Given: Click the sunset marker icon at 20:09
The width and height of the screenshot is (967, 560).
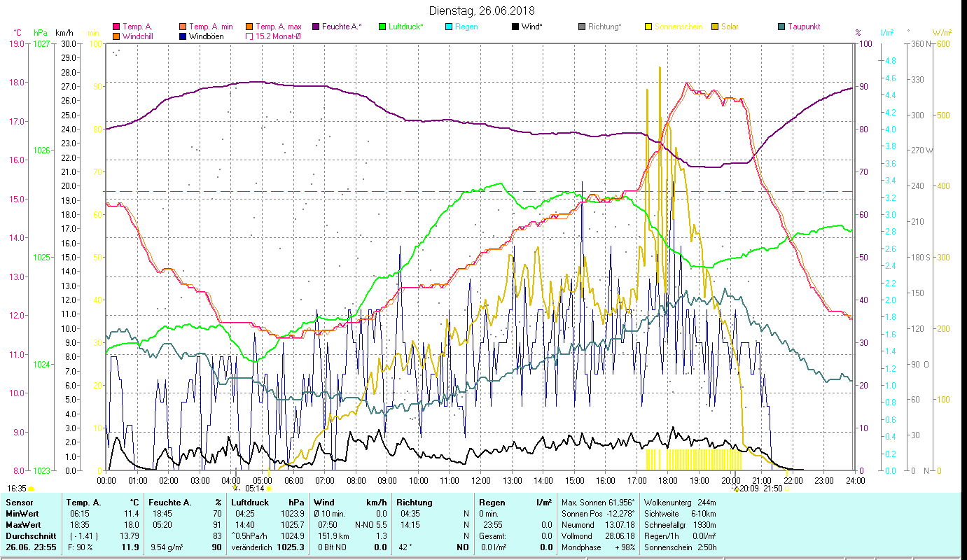Looking at the screenshot, I should click(736, 489).
